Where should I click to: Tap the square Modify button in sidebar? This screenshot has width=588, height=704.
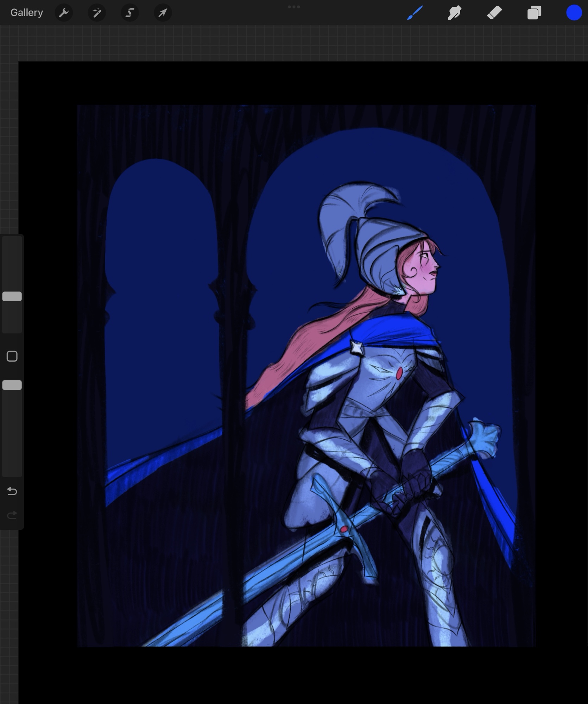12,356
